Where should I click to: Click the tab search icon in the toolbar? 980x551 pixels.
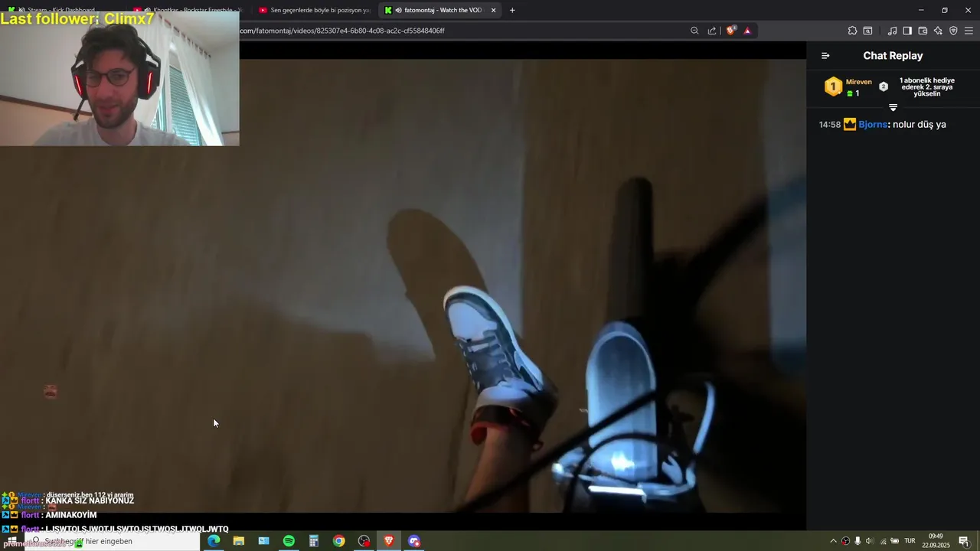point(867,31)
